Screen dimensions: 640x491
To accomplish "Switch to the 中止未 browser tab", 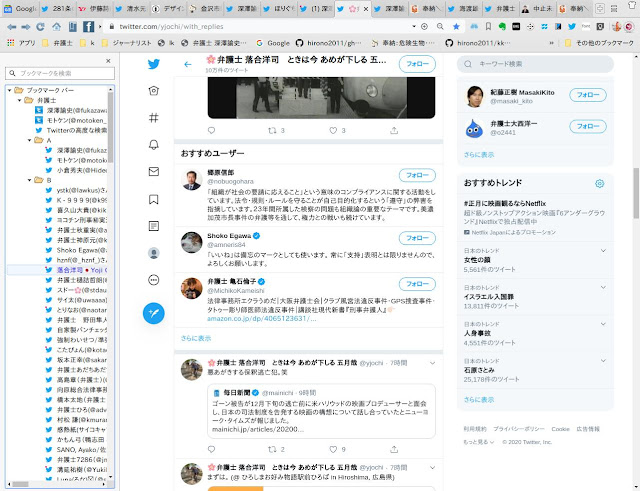I will tap(540, 9).
